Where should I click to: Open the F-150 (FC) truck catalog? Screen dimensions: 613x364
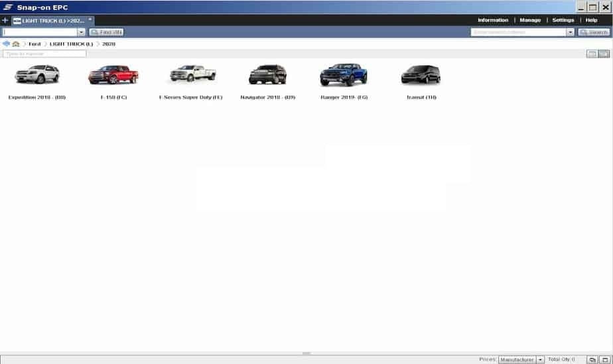(x=113, y=75)
